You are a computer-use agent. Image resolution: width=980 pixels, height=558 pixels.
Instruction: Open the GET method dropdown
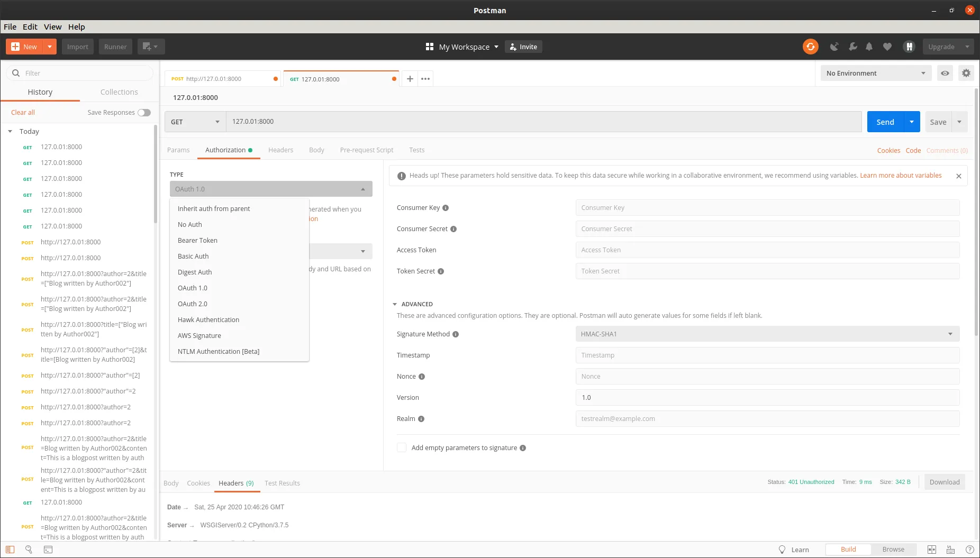coord(195,122)
